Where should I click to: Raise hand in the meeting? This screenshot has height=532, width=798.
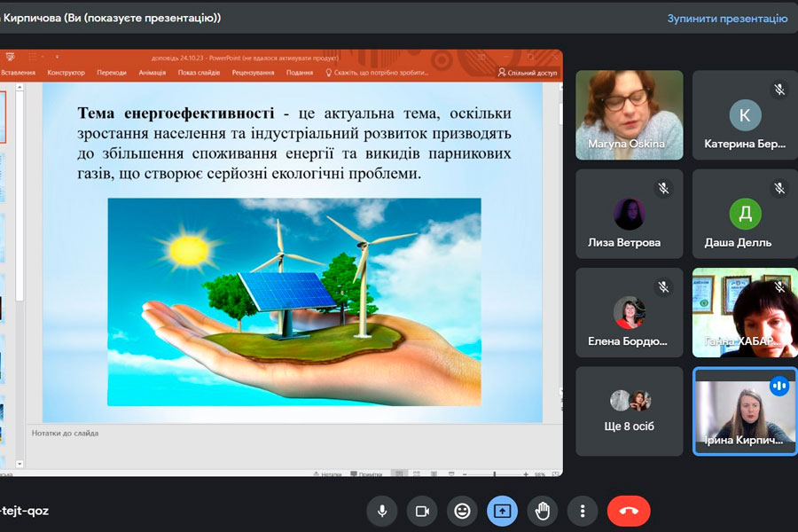click(x=543, y=511)
